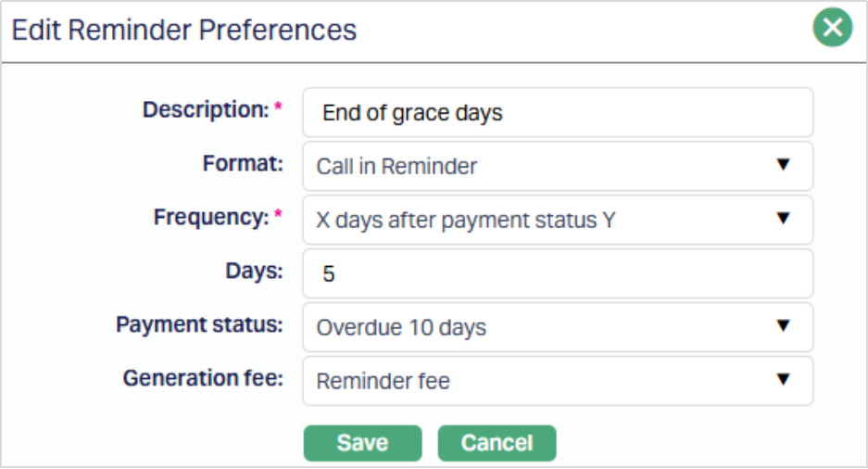
Task: Click the Generation fee label
Action: tap(203, 378)
